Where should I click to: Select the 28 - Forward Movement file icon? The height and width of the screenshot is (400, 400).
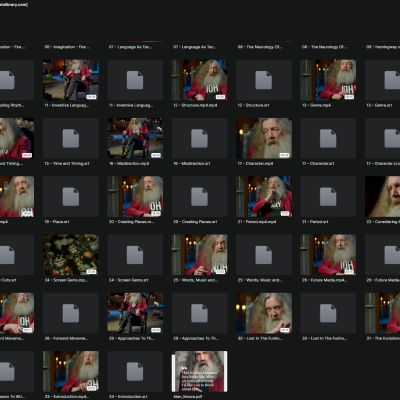(71, 313)
